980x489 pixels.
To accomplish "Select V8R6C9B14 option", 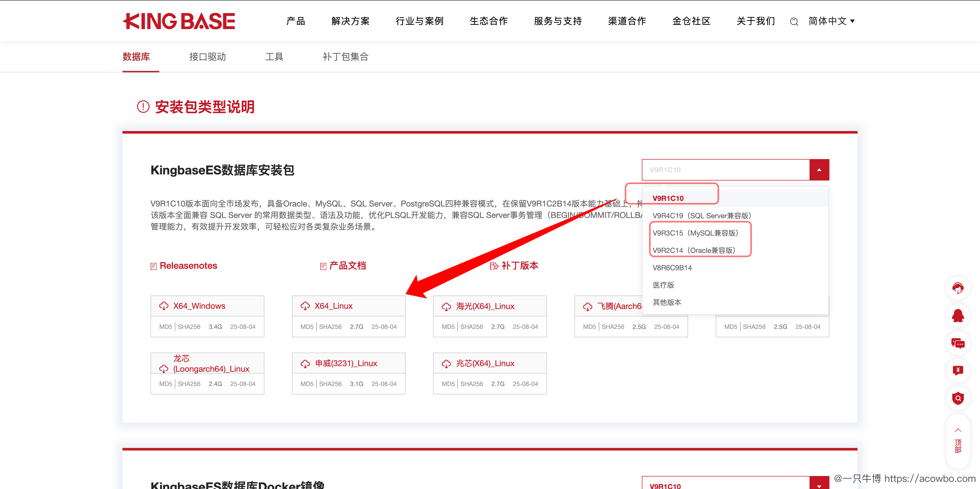I will point(735,267).
